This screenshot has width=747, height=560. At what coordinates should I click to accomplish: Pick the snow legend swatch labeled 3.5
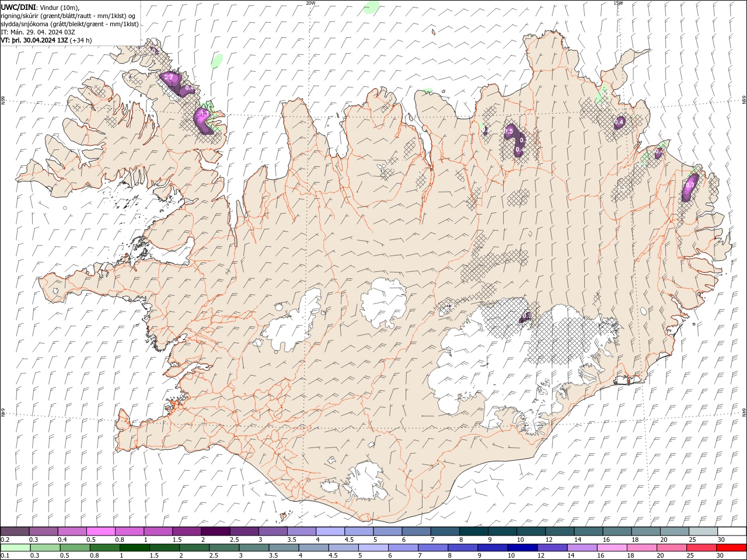tap(302, 531)
